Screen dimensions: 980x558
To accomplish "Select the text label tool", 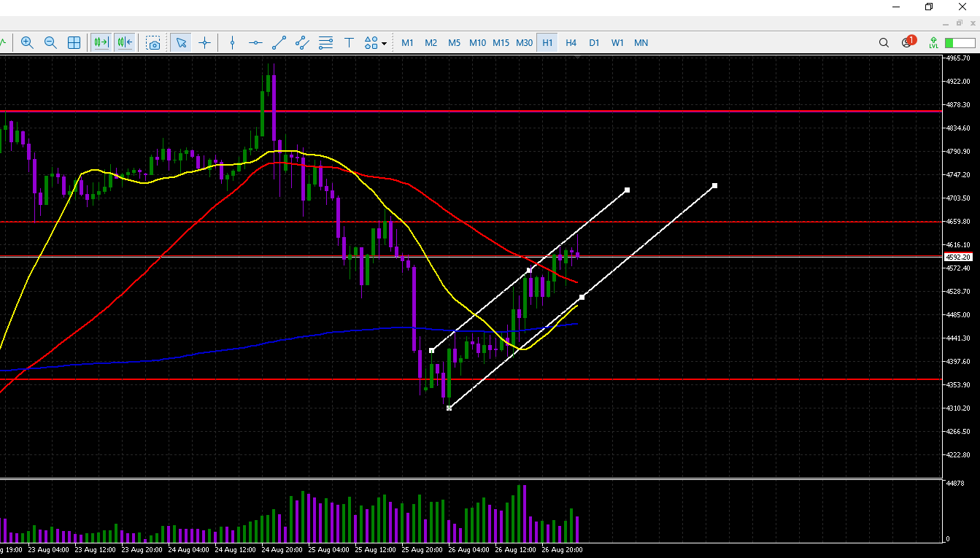I will click(349, 43).
